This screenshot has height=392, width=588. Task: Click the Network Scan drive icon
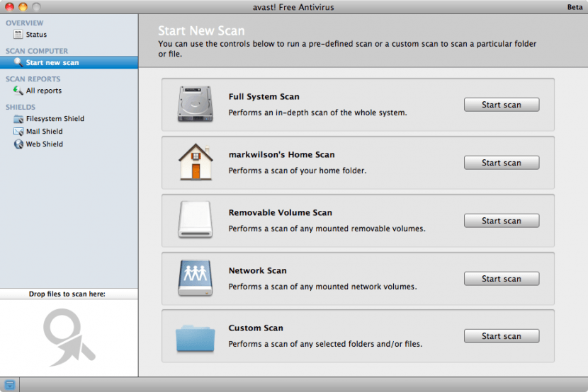196,278
